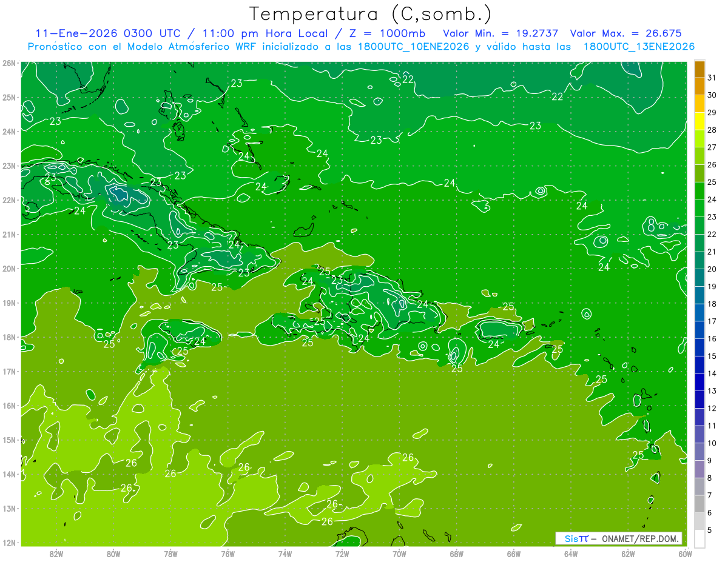Click the 62W longitude axis label

pyautogui.click(x=628, y=553)
